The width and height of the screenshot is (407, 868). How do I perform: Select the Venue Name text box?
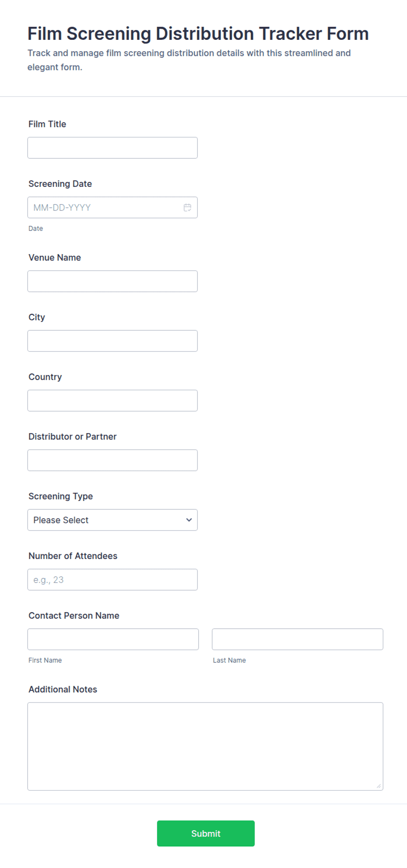coord(112,281)
